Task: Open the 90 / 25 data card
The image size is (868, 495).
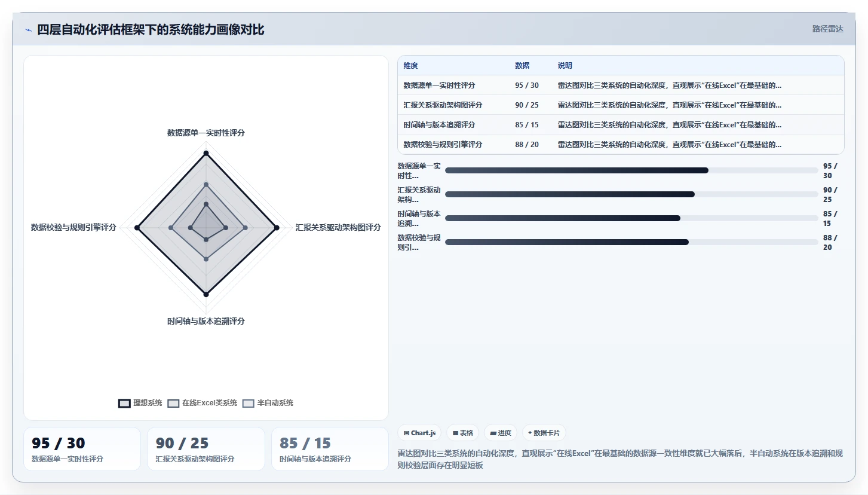Action: 206,449
